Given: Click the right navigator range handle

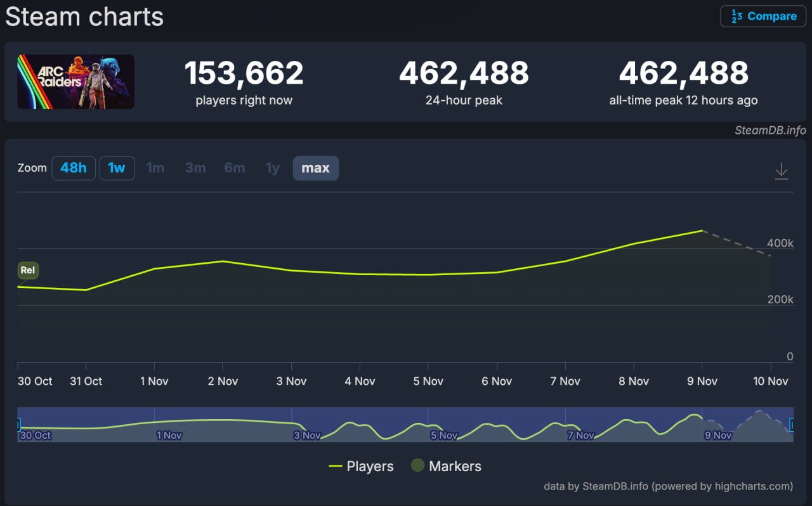Looking at the screenshot, I should click(x=792, y=424).
